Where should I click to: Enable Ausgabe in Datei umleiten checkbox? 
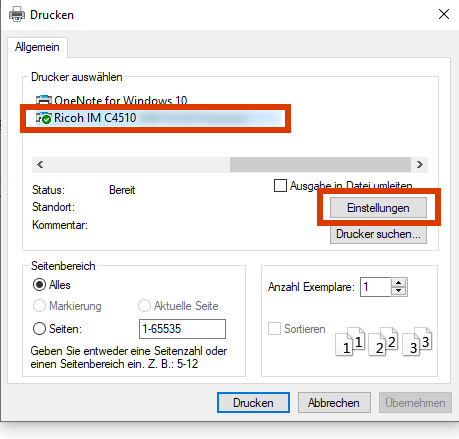point(280,186)
